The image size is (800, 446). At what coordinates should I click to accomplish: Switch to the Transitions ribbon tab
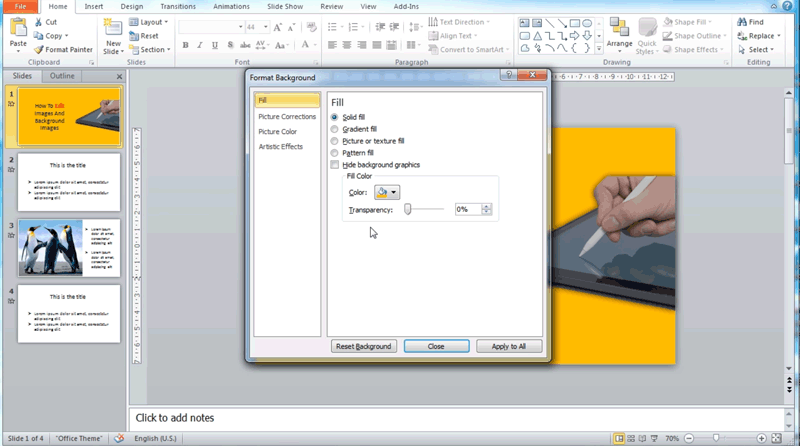(178, 6)
